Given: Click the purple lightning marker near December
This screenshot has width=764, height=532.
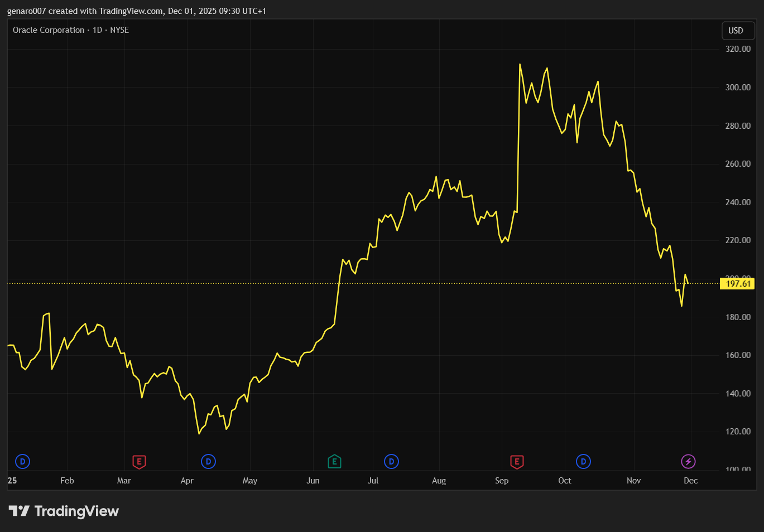Looking at the screenshot, I should tap(688, 461).
